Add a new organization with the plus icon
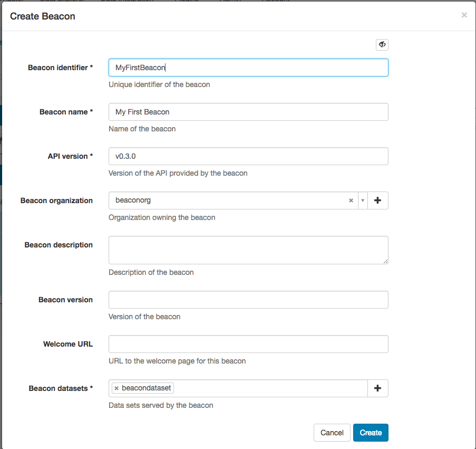 tap(377, 200)
